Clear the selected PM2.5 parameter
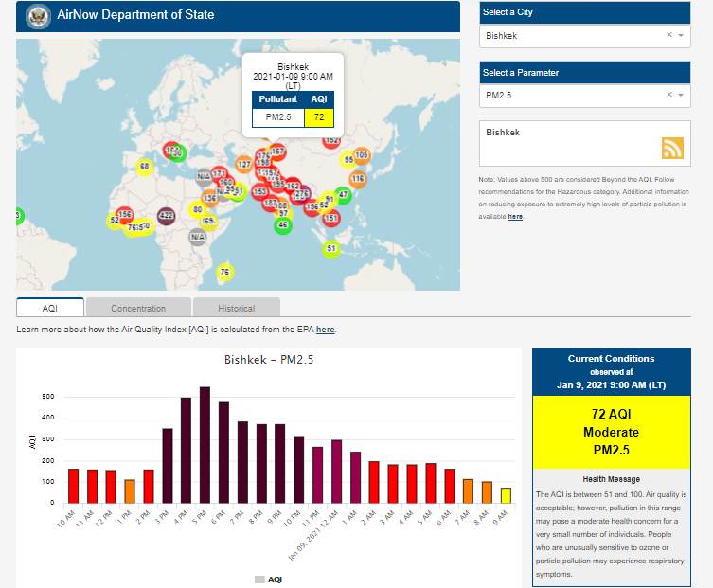Screen dimensions: 713x588 [668, 95]
